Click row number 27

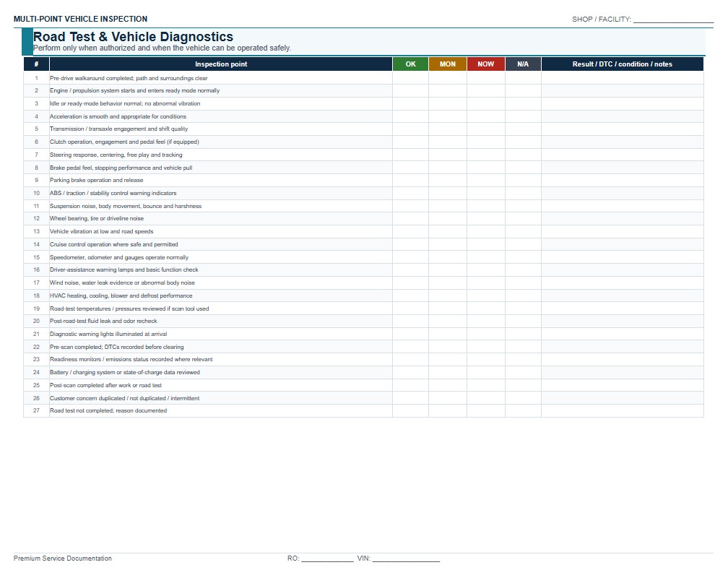pos(36,410)
